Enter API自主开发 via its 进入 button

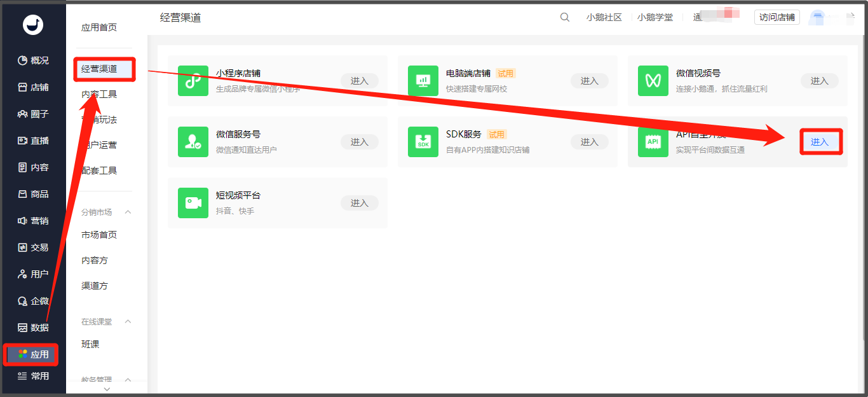coord(820,142)
